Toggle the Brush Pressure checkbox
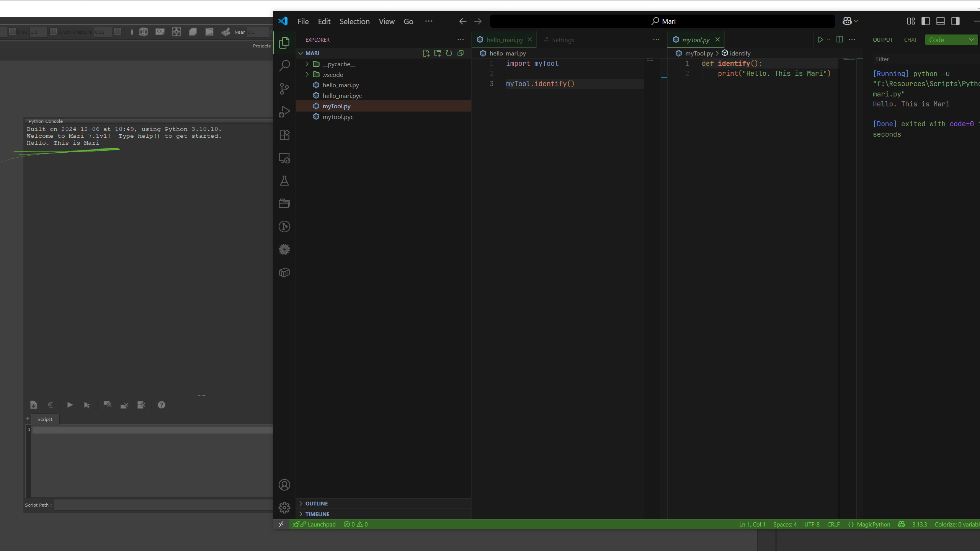 (x=53, y=31)
